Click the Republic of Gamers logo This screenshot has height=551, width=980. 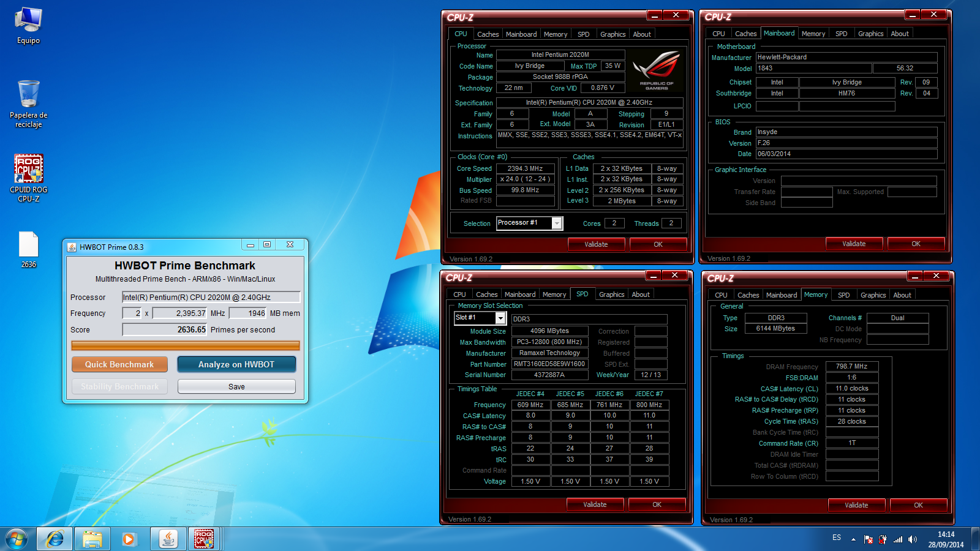(x=656, y=70)
